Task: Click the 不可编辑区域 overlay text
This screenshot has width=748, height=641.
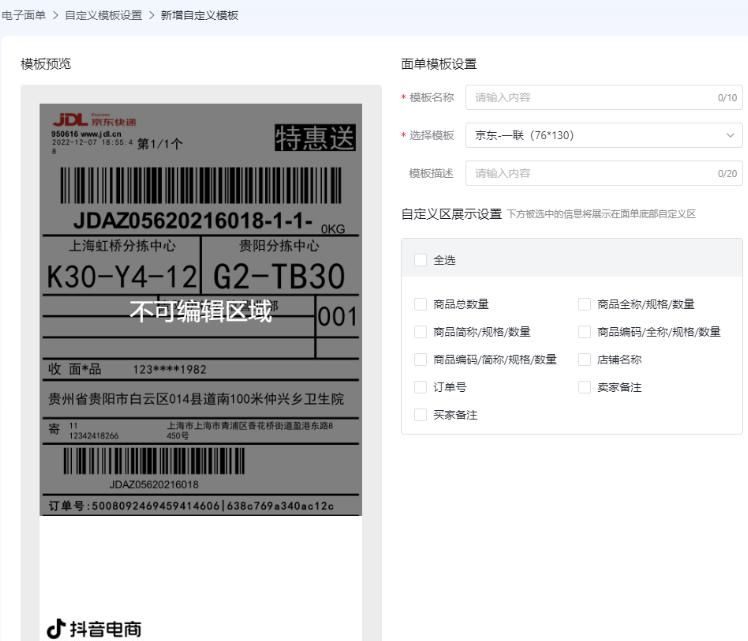Action: [x=201, y=311]
